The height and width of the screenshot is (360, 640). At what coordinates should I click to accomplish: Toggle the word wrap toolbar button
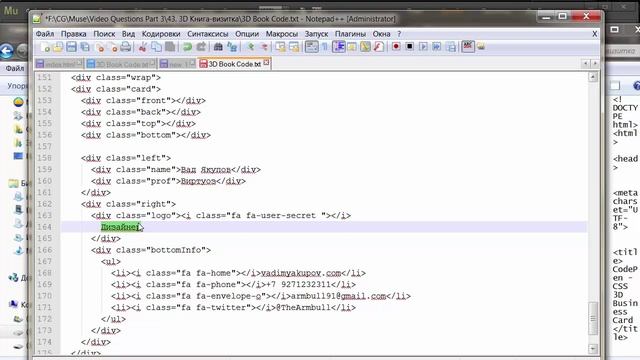tap(311, 47)
